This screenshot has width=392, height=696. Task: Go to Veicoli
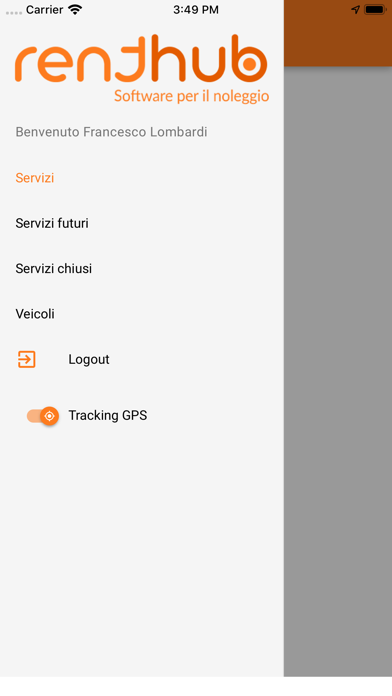[35, 314]
